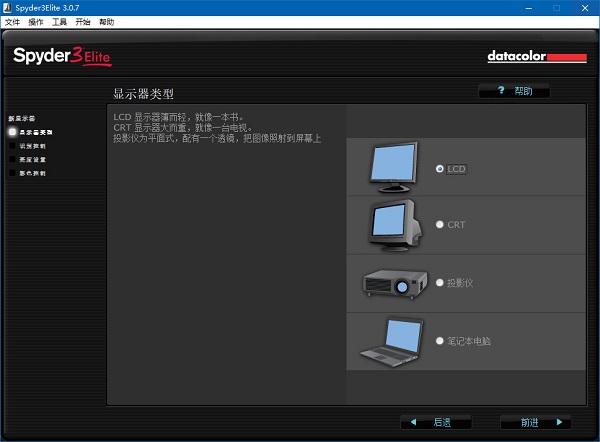This screenshot has width=600, height=442.
Task: Click the text line starting '投影仪为平面式'
Action: pyautogui.click(x=217, y=139)
